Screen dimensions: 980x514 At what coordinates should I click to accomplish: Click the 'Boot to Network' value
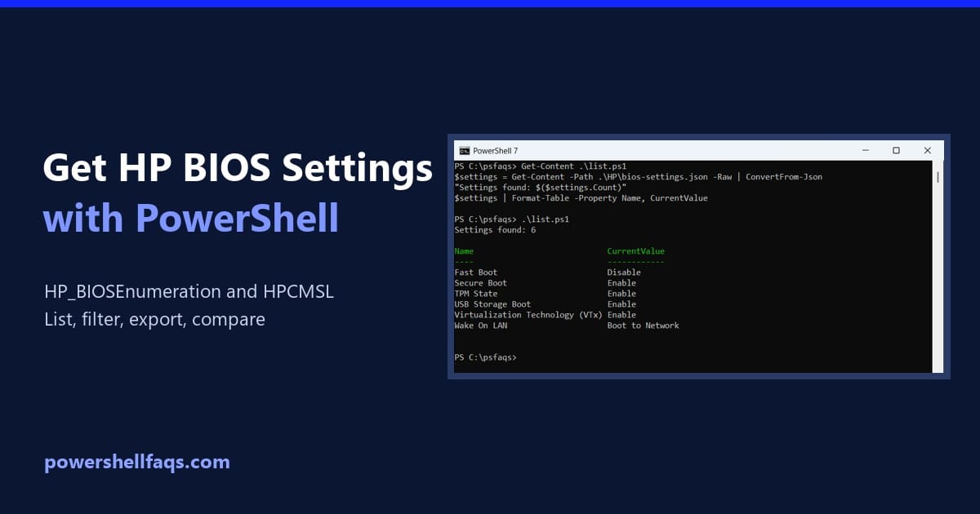coord(644,326)
